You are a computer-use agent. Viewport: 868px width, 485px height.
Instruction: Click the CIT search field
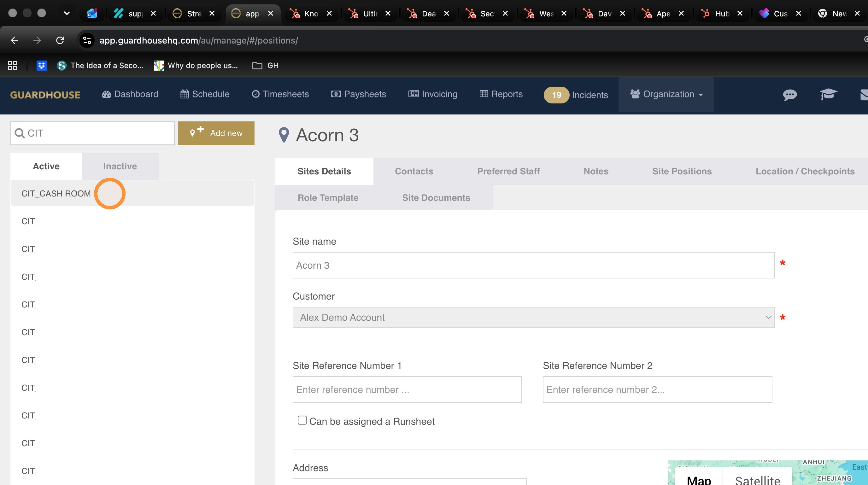point(93,133)
